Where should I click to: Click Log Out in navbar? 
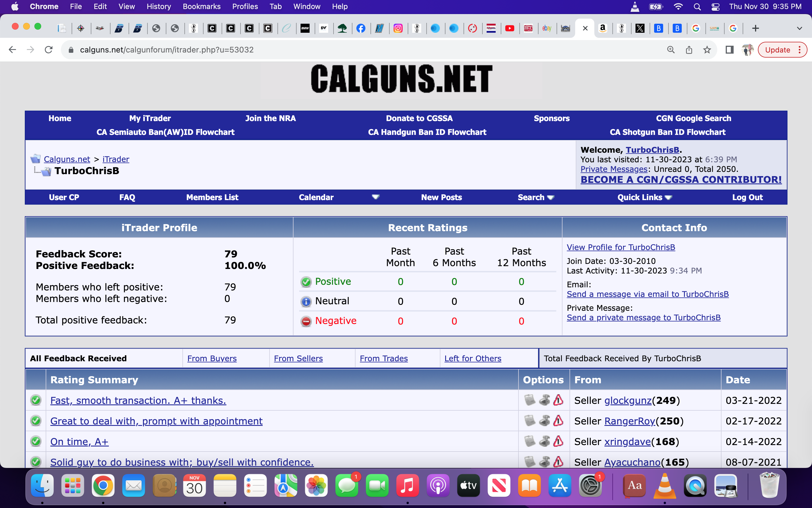point(747,197)
